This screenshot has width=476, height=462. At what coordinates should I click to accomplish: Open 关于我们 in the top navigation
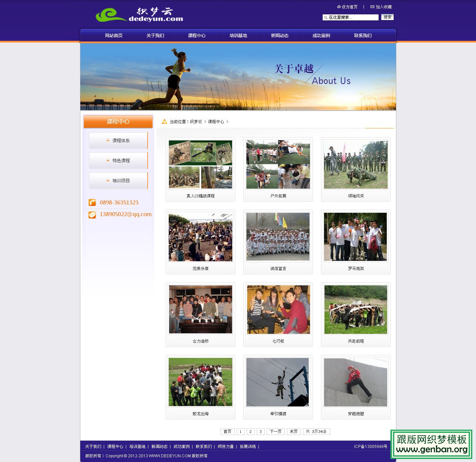pos(155,35)
